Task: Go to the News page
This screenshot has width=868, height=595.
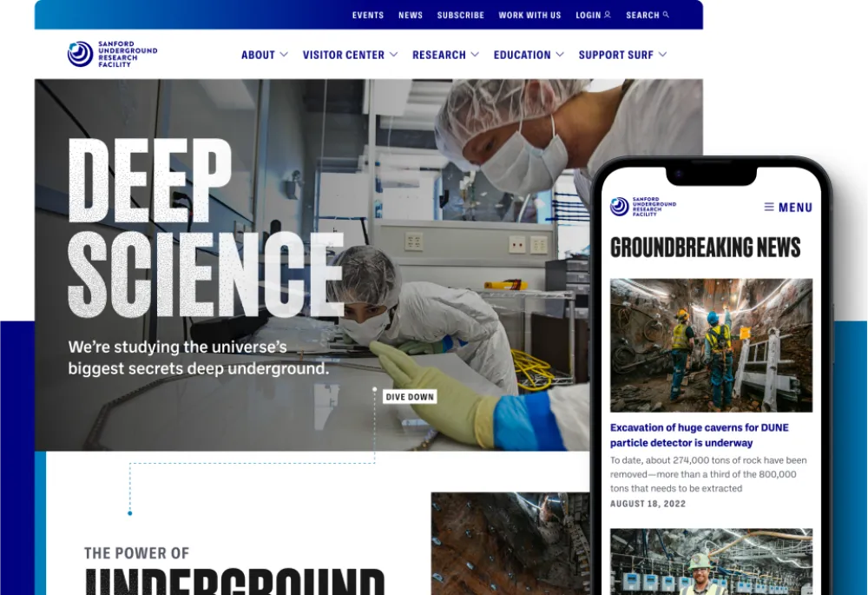Action: coord(411,15)
